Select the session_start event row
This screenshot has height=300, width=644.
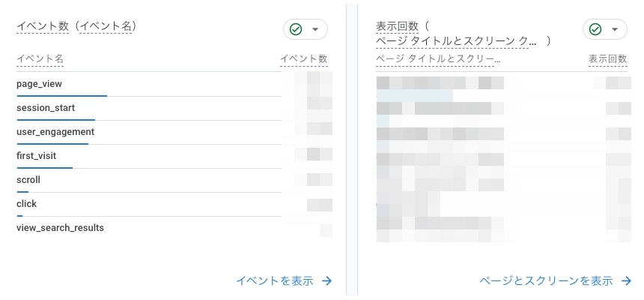tap(174, 108)
